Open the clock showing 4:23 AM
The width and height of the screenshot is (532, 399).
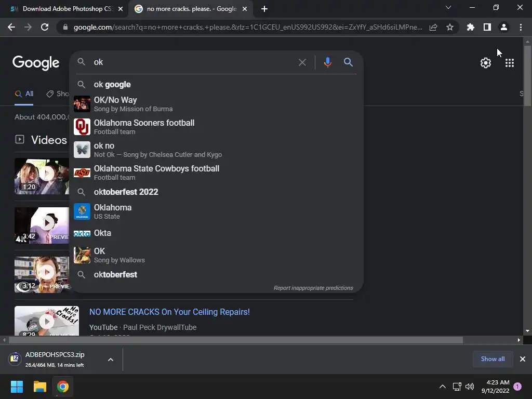(495, 387)
